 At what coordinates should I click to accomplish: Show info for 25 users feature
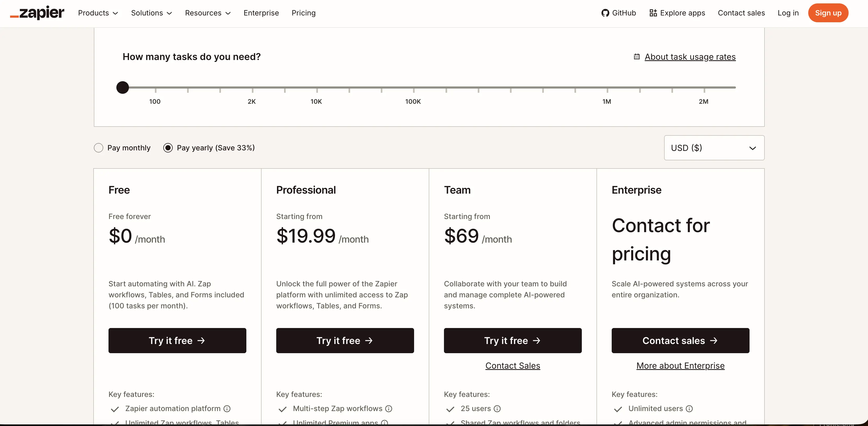tap(497, 408)
